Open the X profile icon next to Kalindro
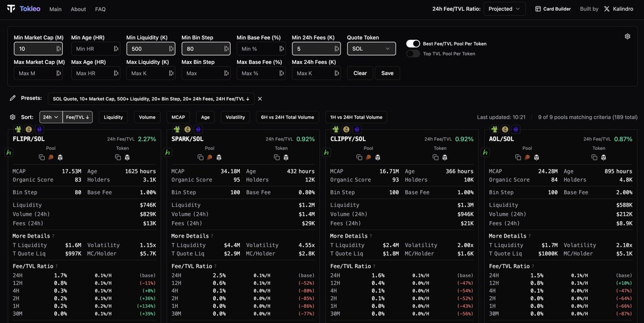Screen dimensions: 644x323 (x=607, y=9)
